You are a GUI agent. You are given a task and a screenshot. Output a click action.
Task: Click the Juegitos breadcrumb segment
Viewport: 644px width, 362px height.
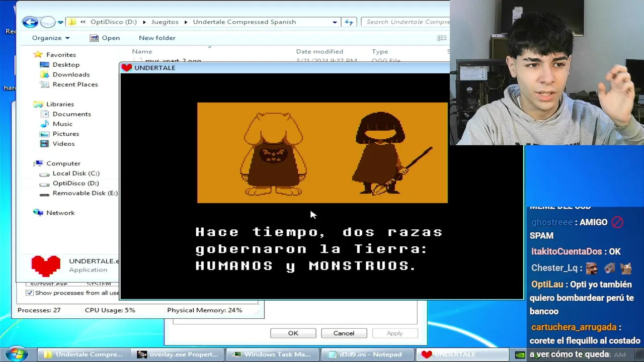click(165, 22)
